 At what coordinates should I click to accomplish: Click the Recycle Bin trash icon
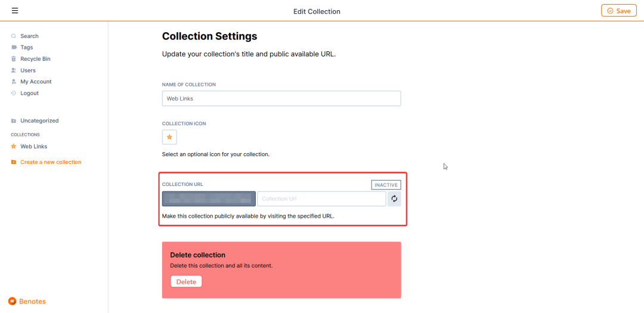pyautogui.click(x=14, y=59)
